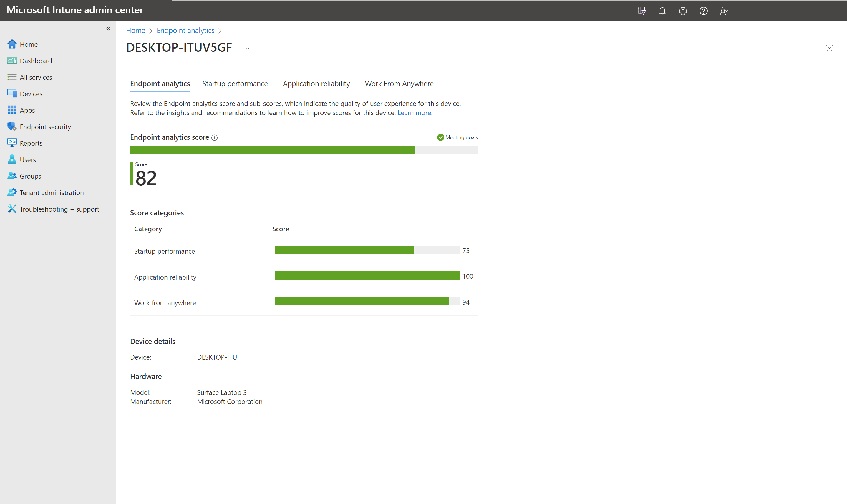Click the Troubleshooting + support wrench icon

click(12, 209)
